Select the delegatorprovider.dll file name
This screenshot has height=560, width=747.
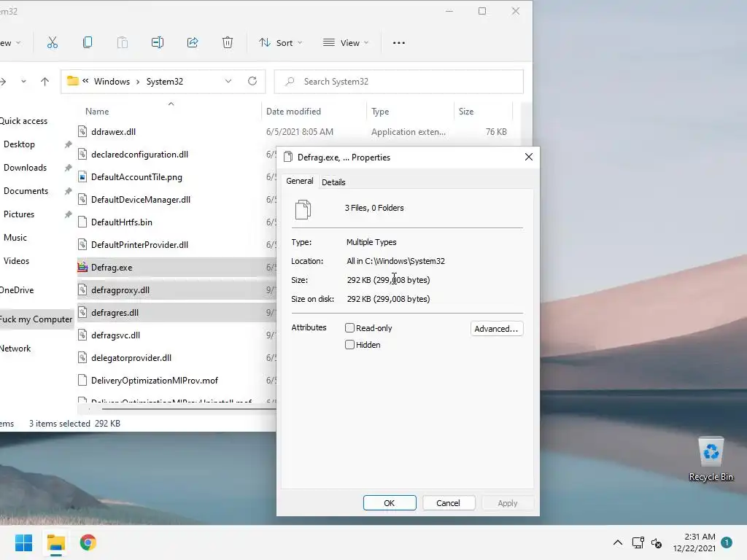click(131, 358)
